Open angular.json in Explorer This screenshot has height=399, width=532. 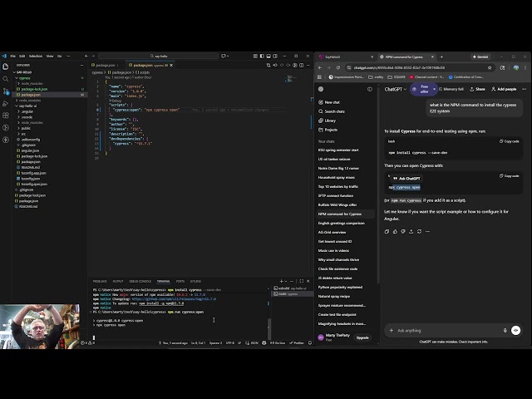click(x=30, y=150)
